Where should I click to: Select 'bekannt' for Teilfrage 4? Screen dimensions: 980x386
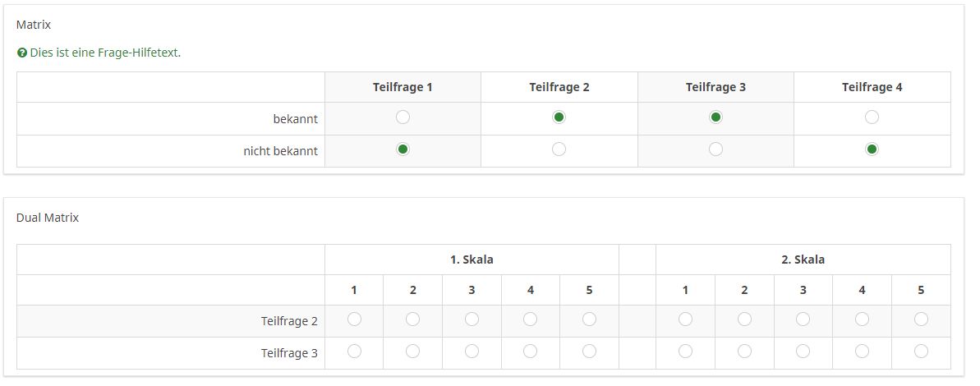(x=872, y=117)
